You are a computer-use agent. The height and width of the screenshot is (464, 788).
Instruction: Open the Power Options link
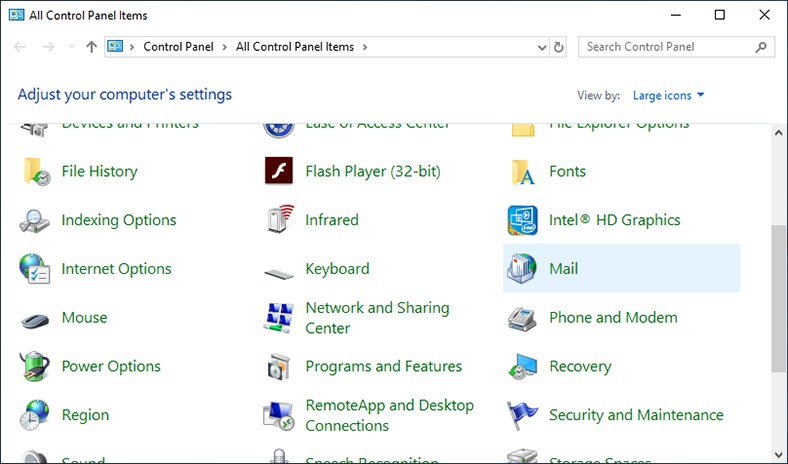pos(111,366)
